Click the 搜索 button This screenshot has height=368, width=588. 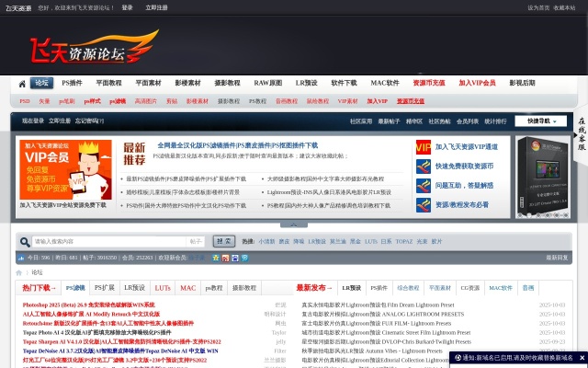223,241
